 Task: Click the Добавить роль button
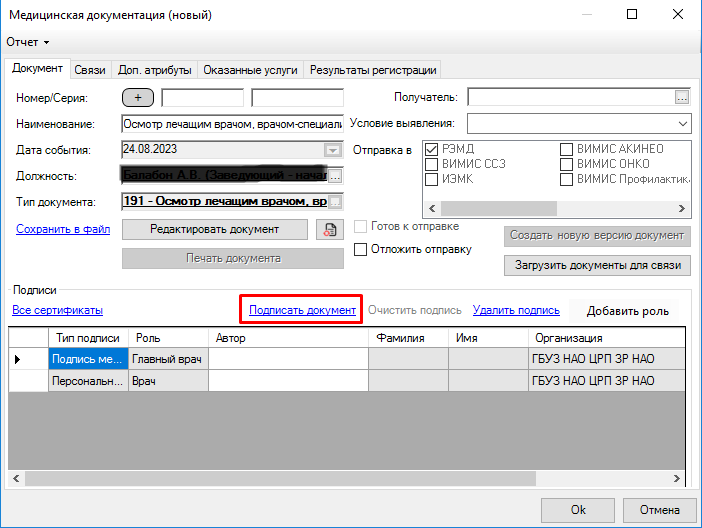coord(628,311)
